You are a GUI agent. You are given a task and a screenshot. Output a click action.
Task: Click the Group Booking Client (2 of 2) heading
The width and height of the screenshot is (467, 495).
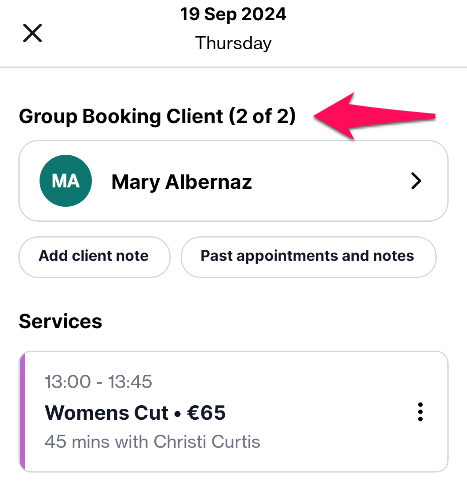pyautogui.click(x=157, y=116)
